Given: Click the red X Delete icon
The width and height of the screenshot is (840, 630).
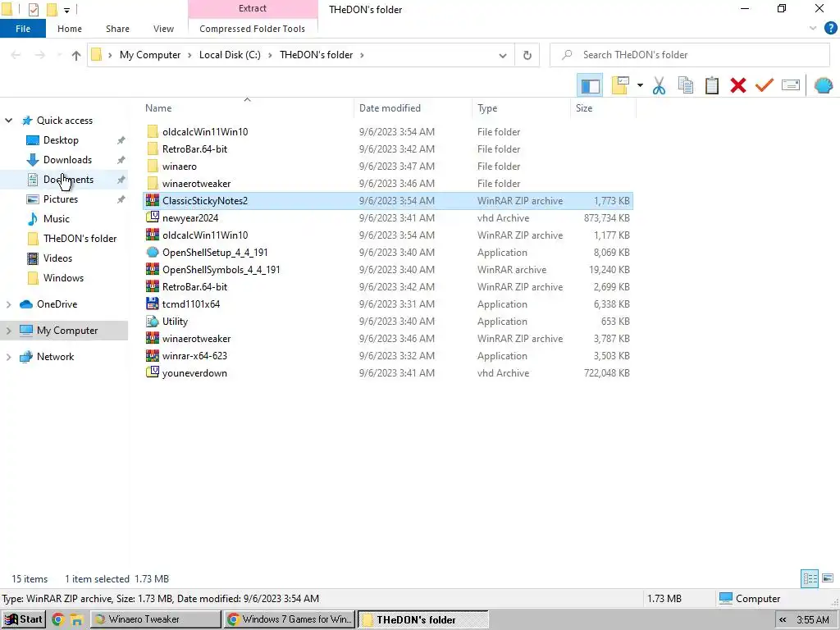Looking at the screenshot, I should coord(738,85).
